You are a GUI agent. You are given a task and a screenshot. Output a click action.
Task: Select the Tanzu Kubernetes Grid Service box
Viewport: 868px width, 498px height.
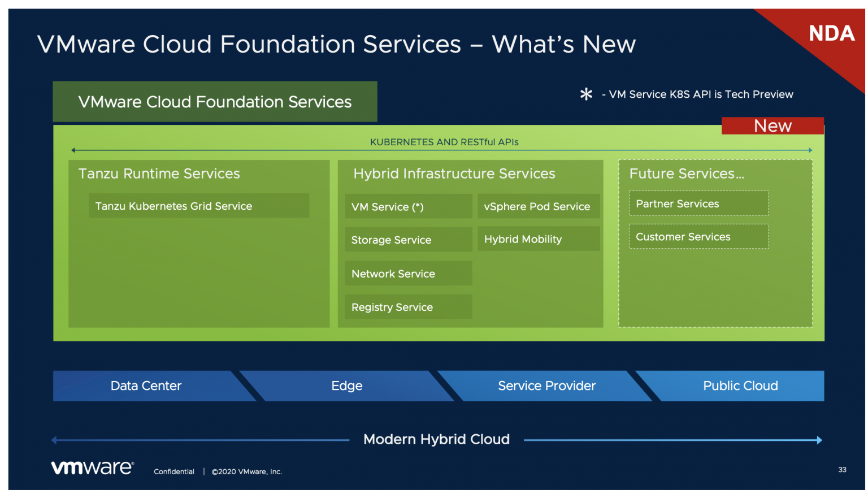tap(199, 206)
